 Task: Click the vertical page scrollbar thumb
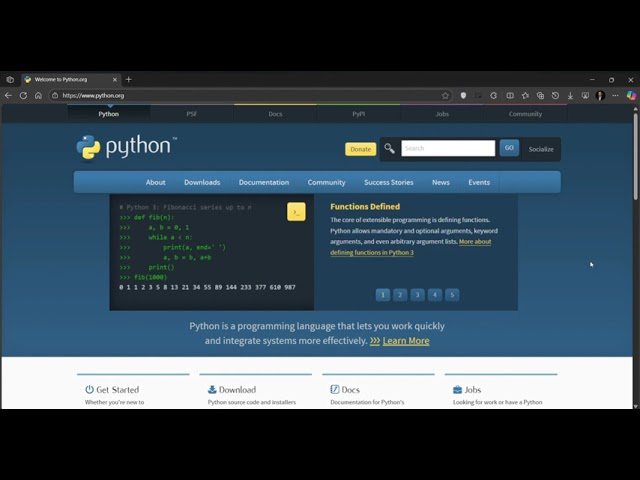(x=636, y=155)
